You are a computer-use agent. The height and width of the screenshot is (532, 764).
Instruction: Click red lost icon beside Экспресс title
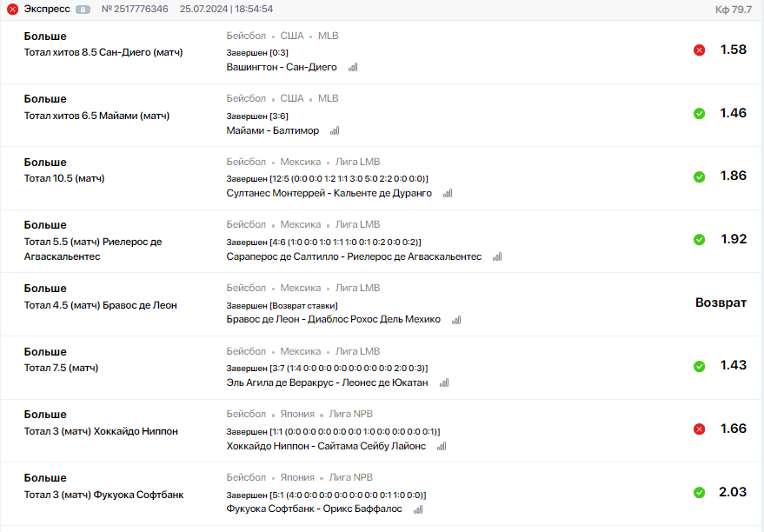coord(13,10)
